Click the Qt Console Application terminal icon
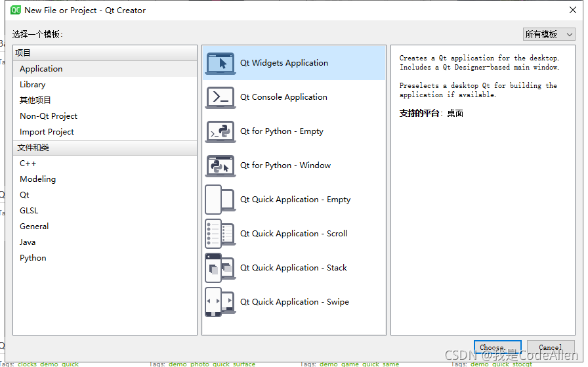The width and height of the screenshot is (588, 367). (x=220, y=97)
